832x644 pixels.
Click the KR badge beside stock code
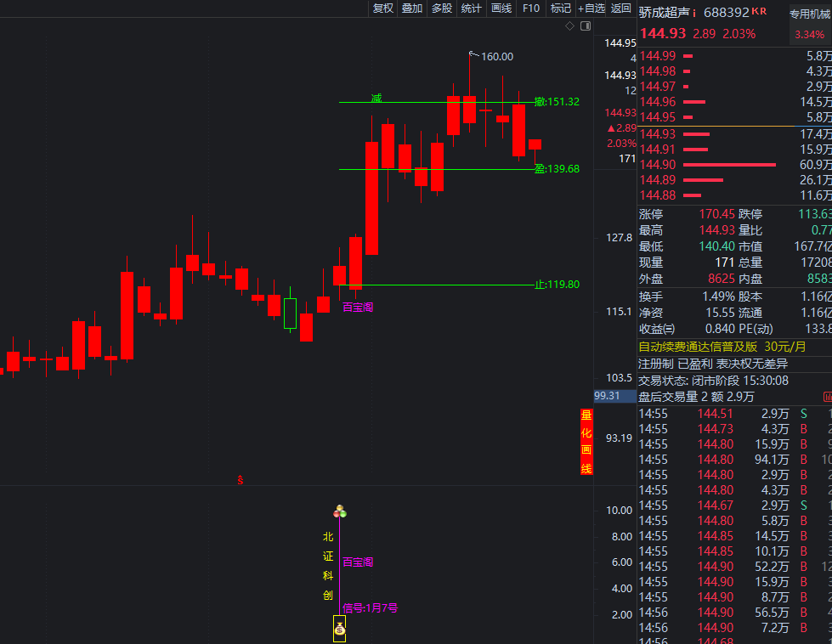tap(759, 12)
